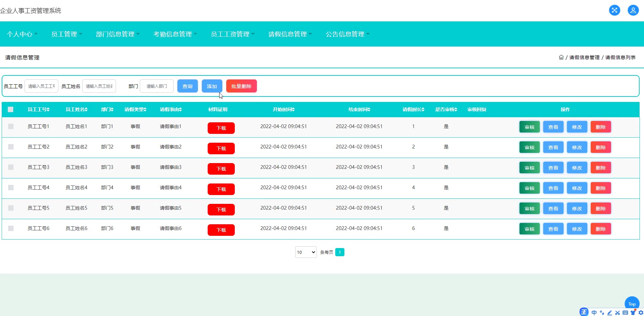Expand the 考勤信息管理 navigation dropdown

(x=175, y=34)
